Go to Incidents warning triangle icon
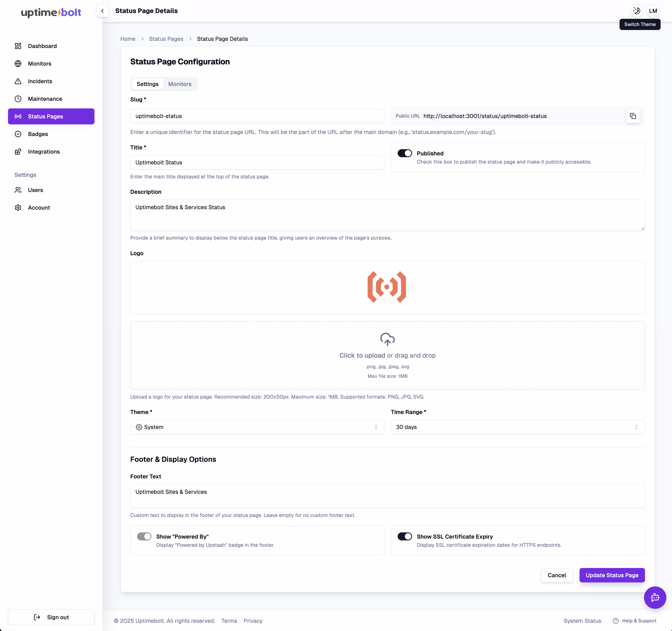Screen dimensions: 672x631 pos(18,81)
